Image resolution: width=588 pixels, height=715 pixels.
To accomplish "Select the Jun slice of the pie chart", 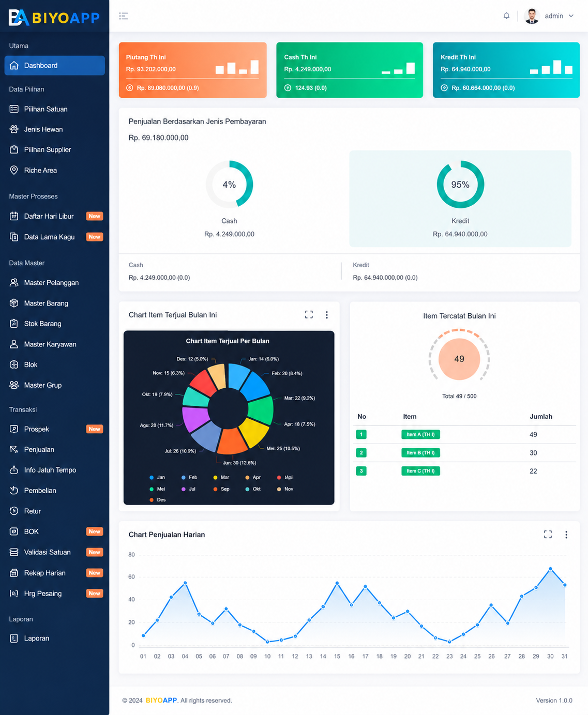I will (231, 440).
